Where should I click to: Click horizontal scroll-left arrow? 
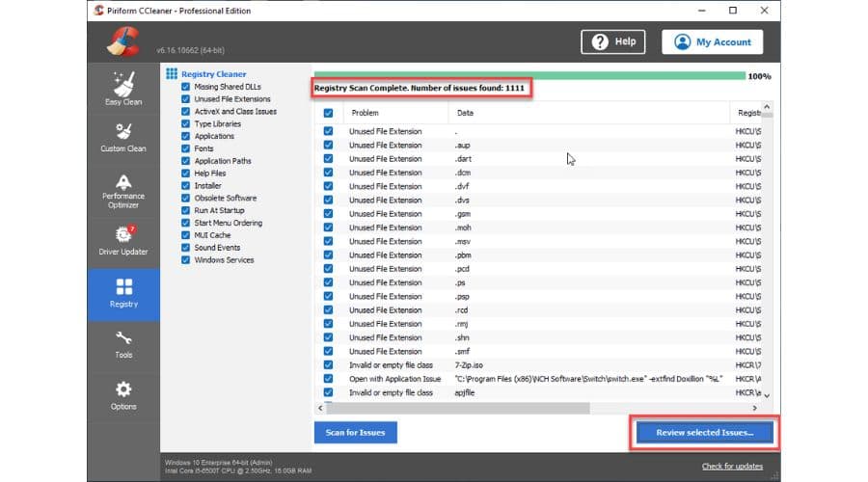pyautogui.click(x=320, y=408)
